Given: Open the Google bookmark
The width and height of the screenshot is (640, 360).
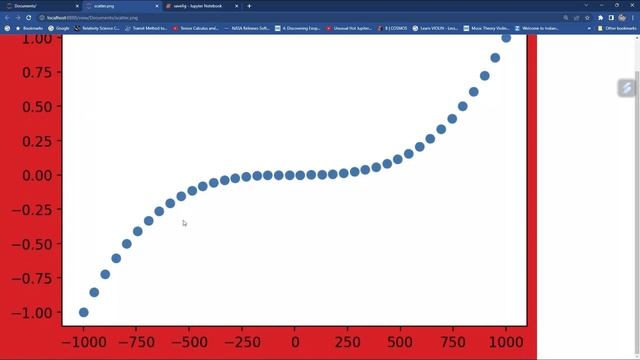Looking at the screenshot, I should click(x=59, y=28).
